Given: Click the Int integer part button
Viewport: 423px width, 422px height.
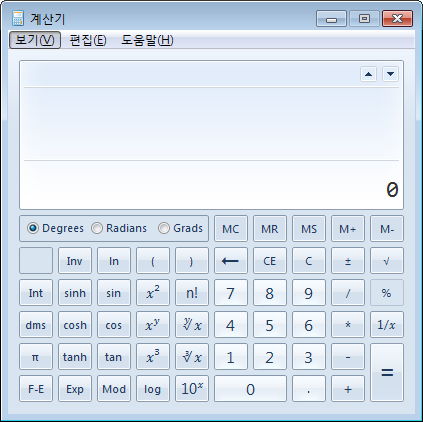Looking at the screenshot, I should (36, 293).
